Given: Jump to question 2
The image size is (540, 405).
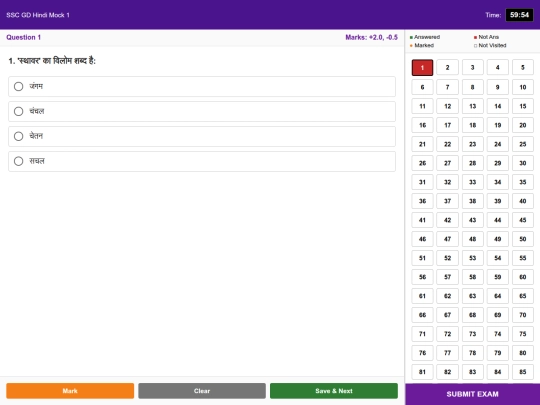Looking at the screenshot, I should [x=447, y=68].
